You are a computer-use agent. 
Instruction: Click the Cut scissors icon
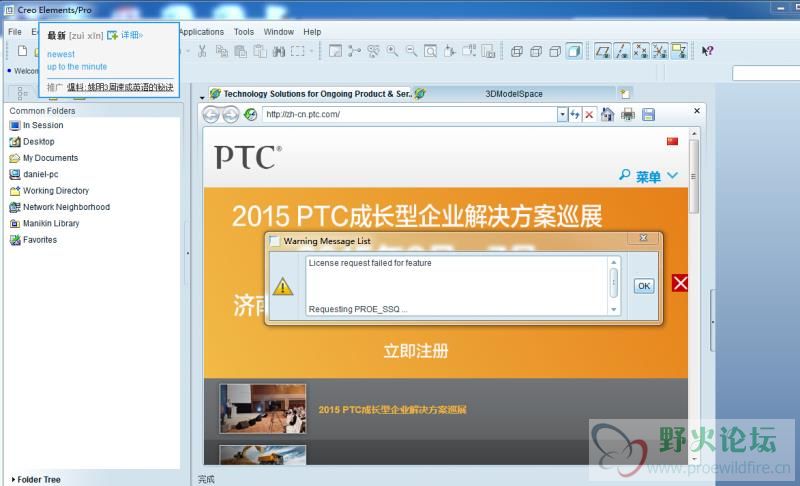(202, 50)
